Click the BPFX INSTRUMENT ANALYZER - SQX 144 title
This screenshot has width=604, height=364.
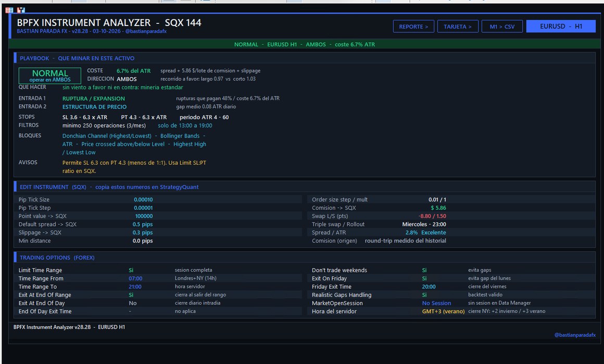[109, 23]
